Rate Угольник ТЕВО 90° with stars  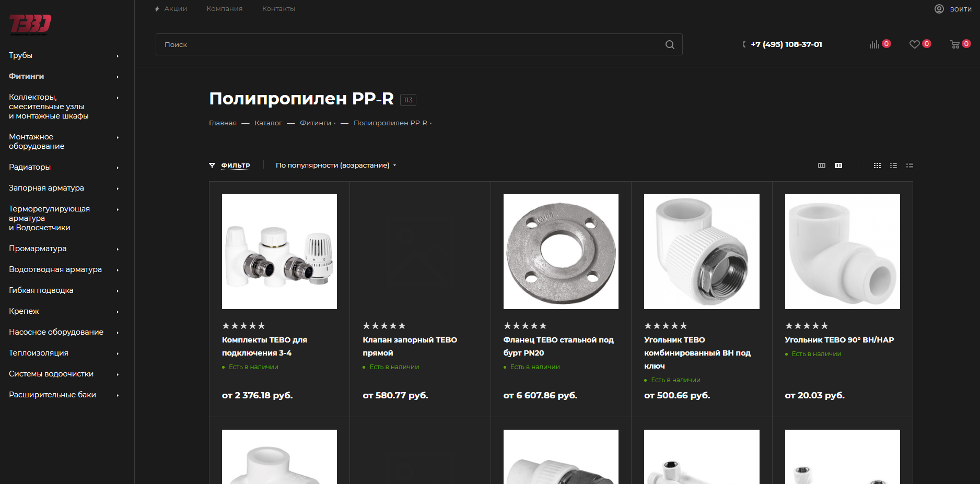click(x=807, y=326)
